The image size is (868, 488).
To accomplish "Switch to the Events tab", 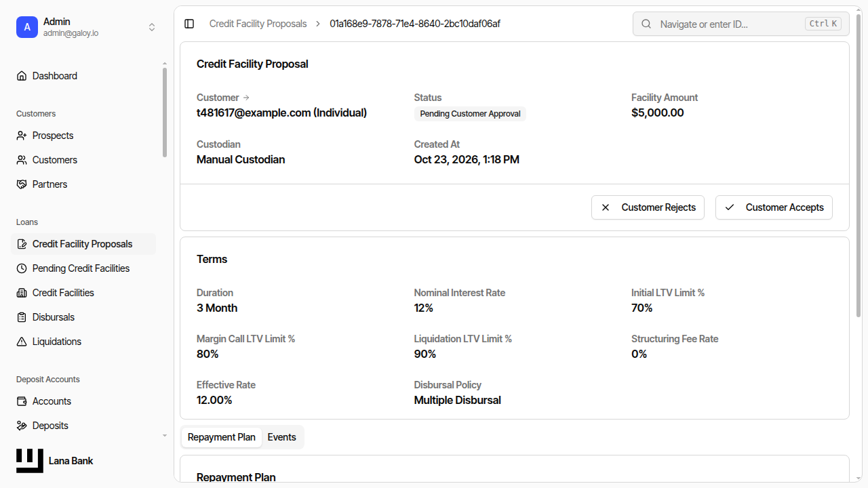I will click(x=282, y=437).
